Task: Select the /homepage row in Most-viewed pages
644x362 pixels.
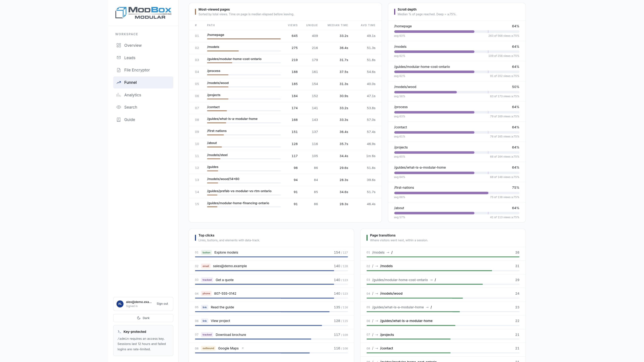Action: 285,36
